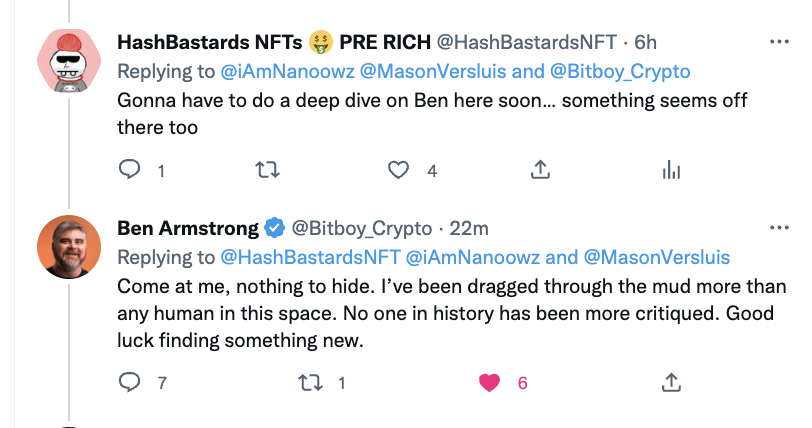View analytics for HashBastards tweet

tap(671, 170)
